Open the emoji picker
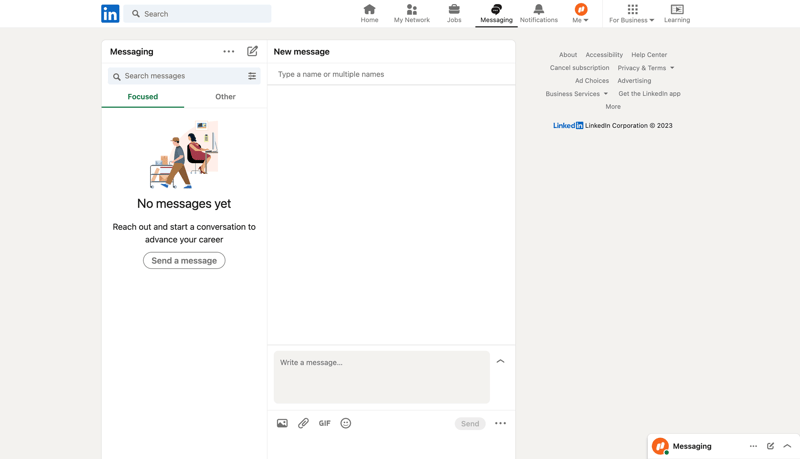Viewport: 800px width, 459px height. coord(346,423)
